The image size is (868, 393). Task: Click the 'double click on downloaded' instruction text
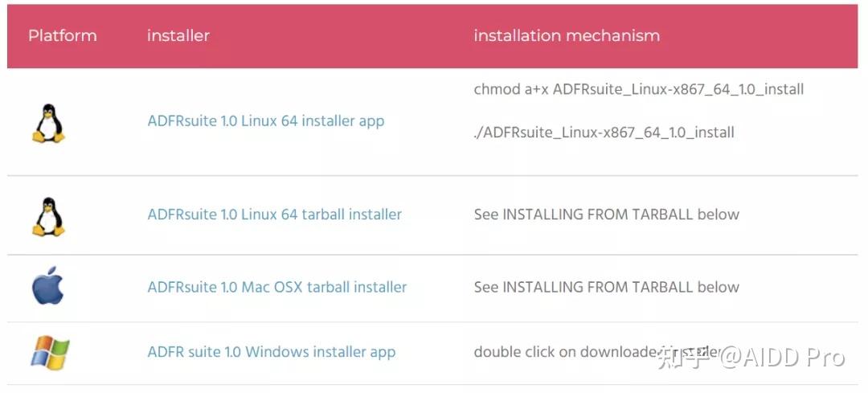563,352
